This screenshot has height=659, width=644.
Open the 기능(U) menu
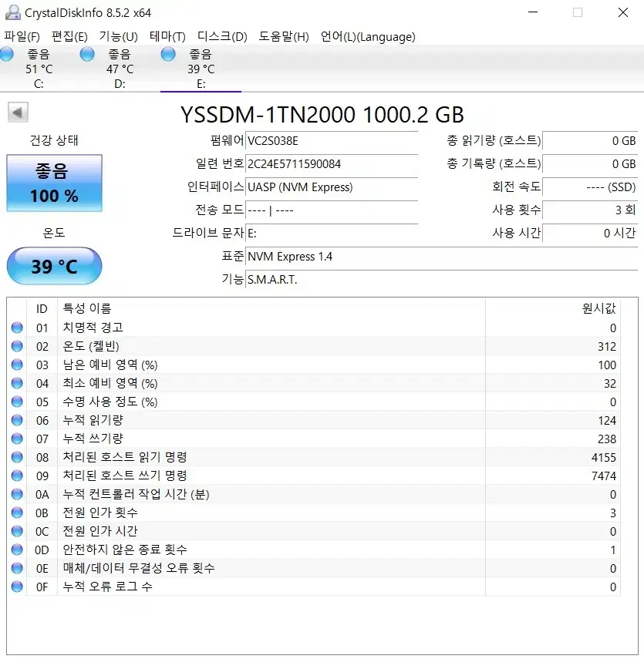pos(118,36)
